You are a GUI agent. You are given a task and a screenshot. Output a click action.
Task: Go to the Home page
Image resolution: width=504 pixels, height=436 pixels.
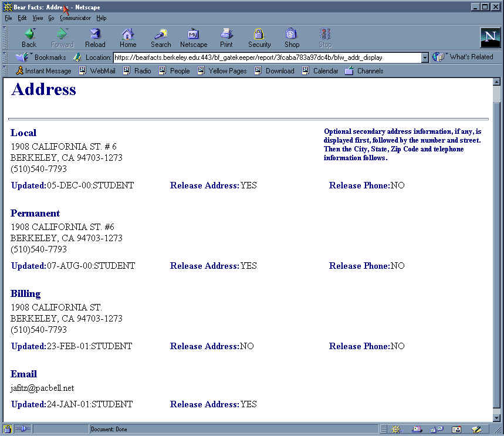[x=128, y=38]
